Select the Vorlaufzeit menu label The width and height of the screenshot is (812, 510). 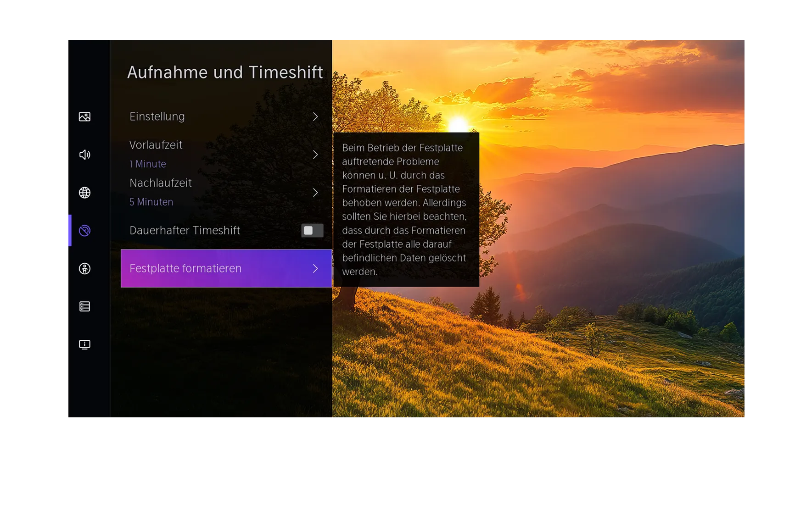point(156,145)
